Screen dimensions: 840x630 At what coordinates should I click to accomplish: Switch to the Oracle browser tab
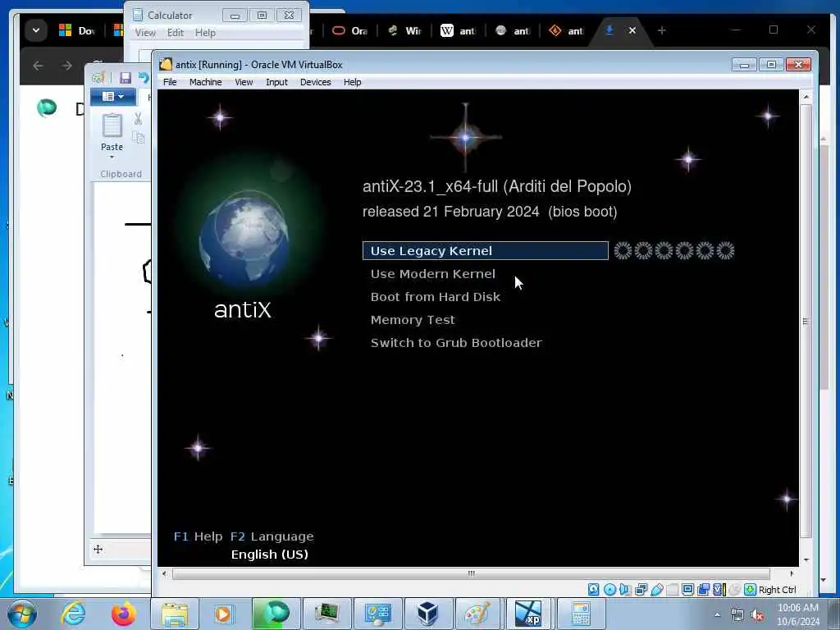click(349, 31)
